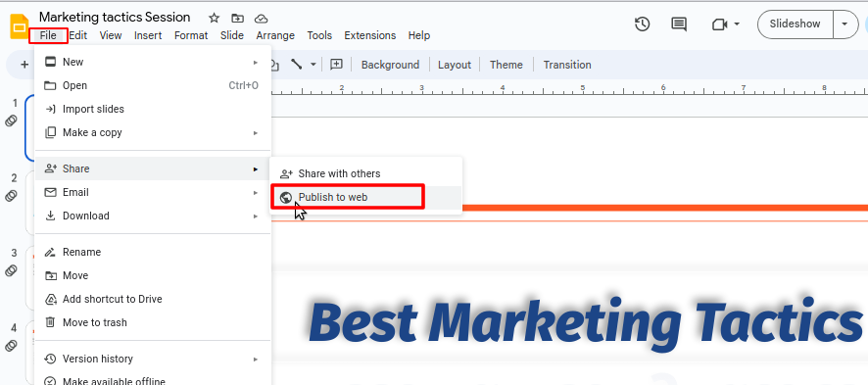Click the Background toolbar button
868x385 pixels.
(390, 65)
